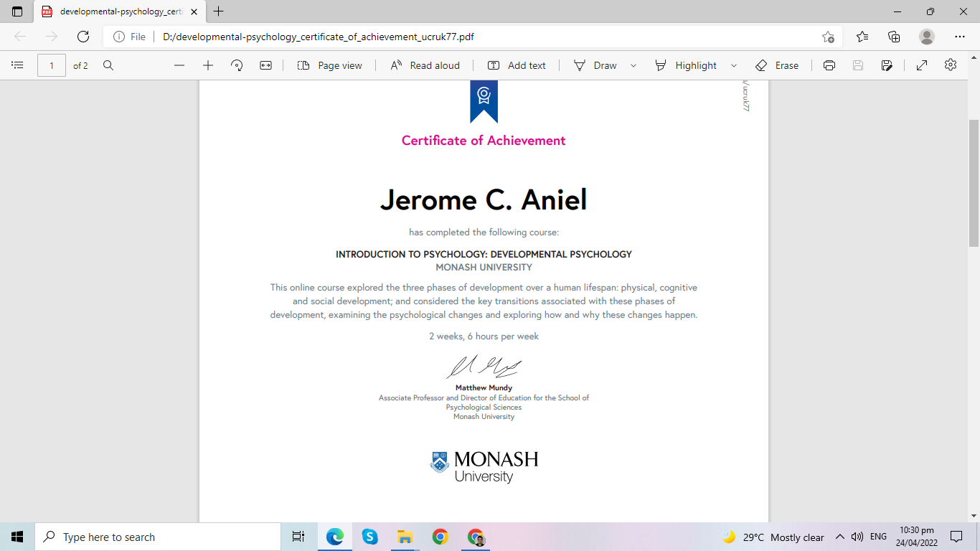980x551 pixels.
Task: Search within the PDF document
Action: 108,65
